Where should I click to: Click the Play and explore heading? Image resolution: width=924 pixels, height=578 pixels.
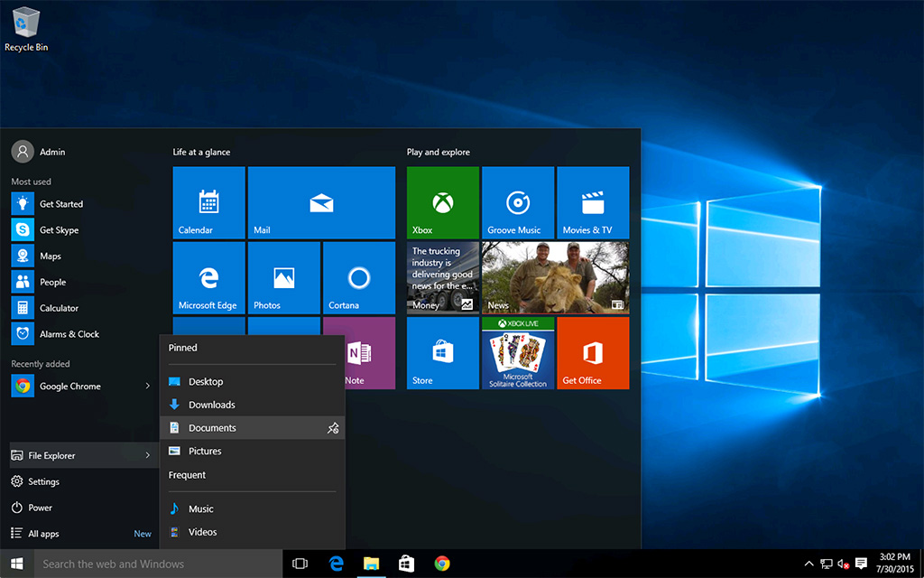point(439,152)
